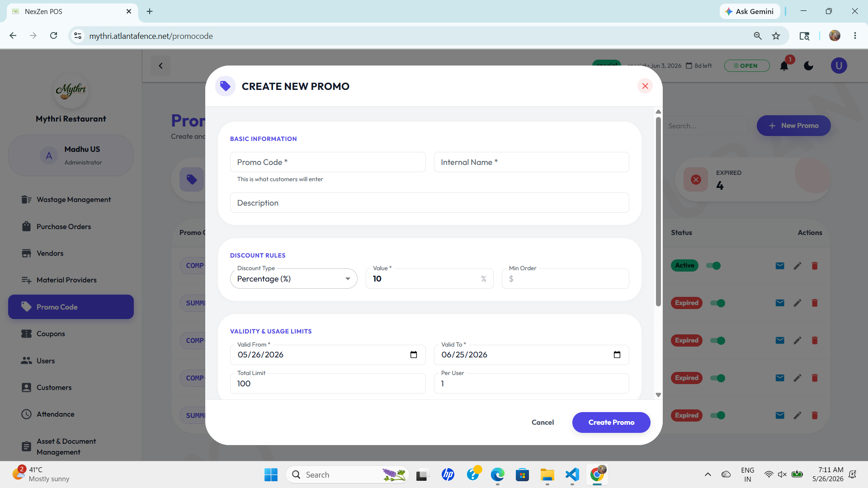Image resolution: width=868 pixels, height=488 pixels.
Task: Click the discount Value field
Action: coord(429,279)
